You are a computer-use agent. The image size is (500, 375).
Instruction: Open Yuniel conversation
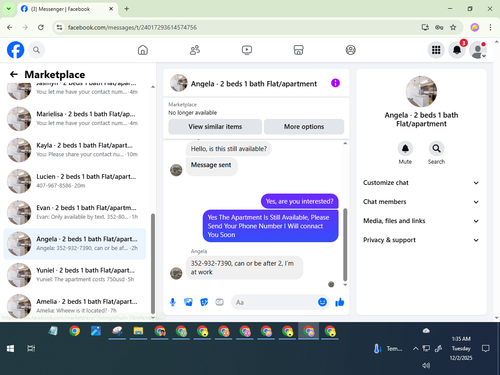75,275
